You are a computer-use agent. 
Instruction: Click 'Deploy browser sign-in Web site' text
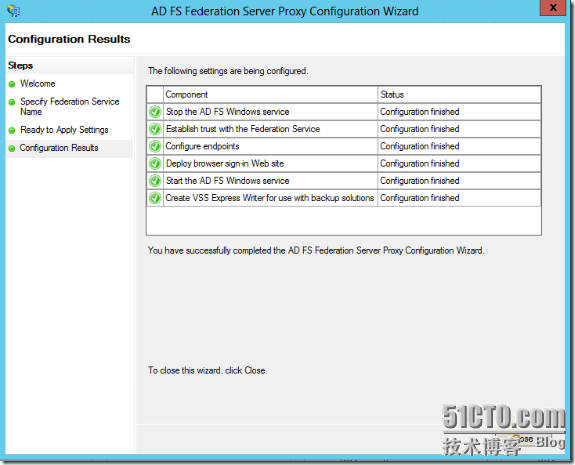[225, 163]
